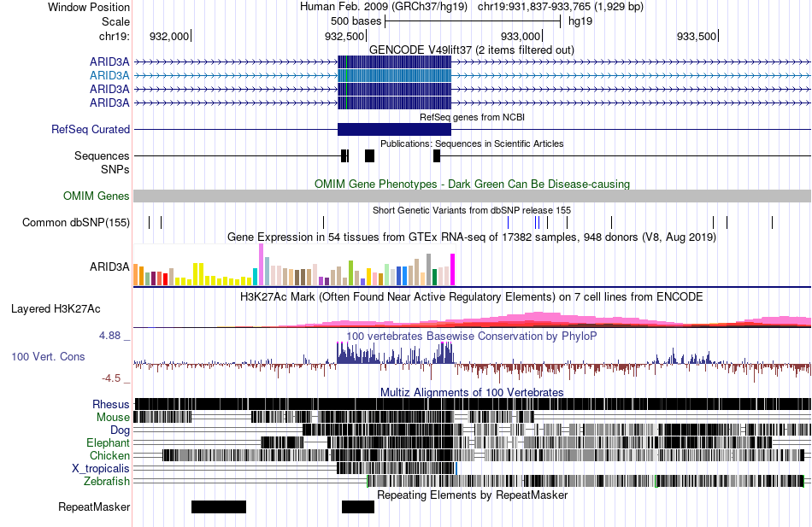
Task: Open the Common dbSNP(155) label
Action: 76,223
